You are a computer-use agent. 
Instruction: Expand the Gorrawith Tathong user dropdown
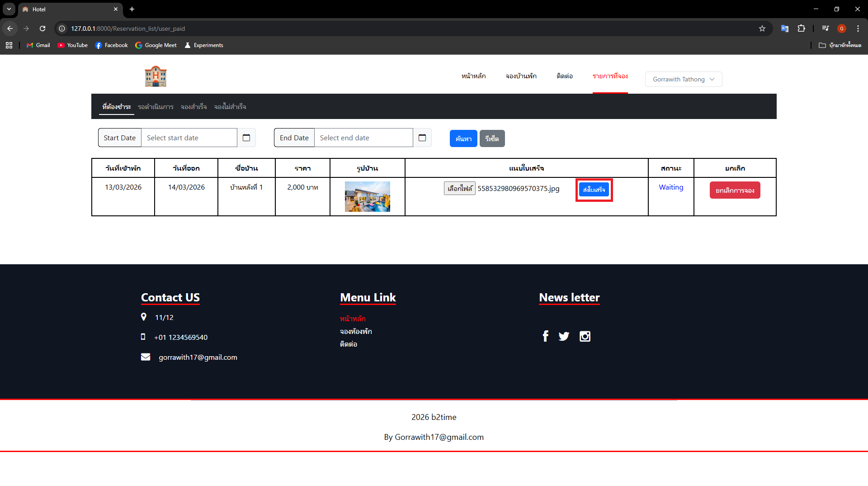(x=683, y=79)
